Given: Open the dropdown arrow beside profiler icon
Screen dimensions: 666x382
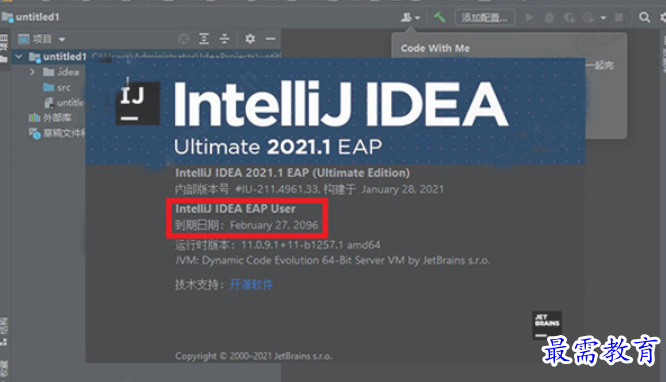Looking at the screenshot, I should [603, 18].
